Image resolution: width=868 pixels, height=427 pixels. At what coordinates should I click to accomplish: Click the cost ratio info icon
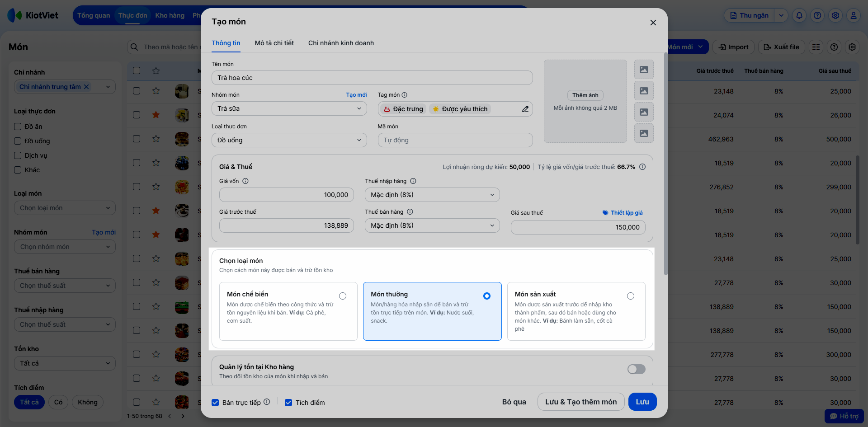tap(642, 167)
